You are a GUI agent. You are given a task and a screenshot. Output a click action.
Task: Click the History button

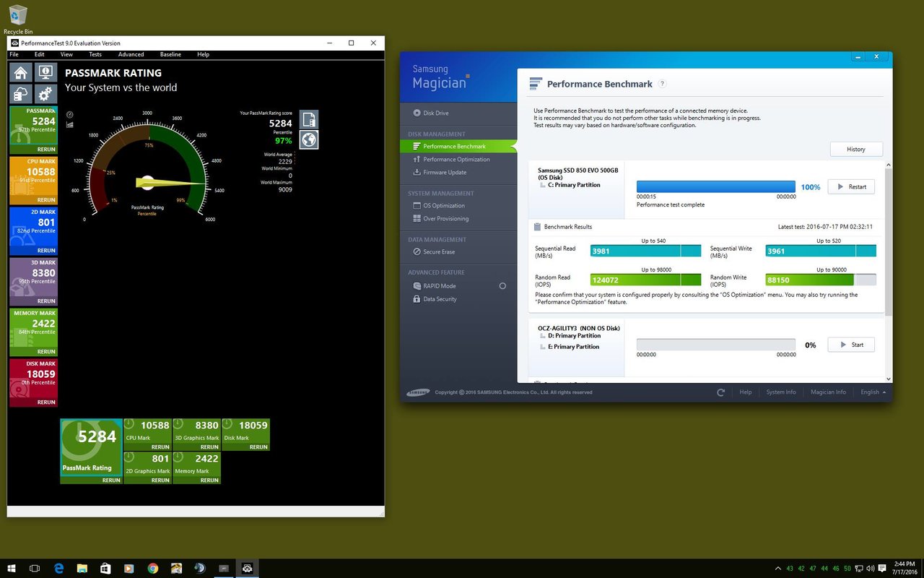pyautogui.click(x=856, y=149)
